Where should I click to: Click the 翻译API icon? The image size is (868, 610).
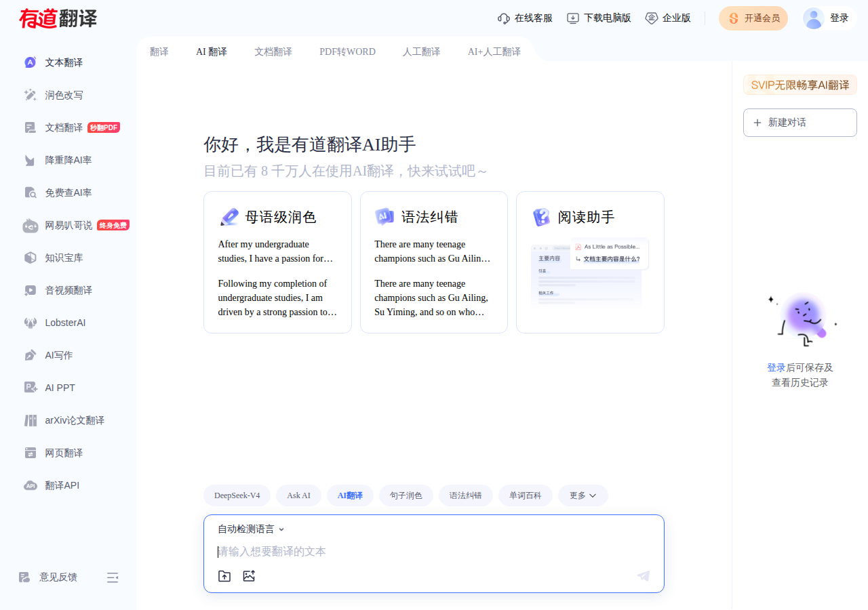(x=30, y=485)
